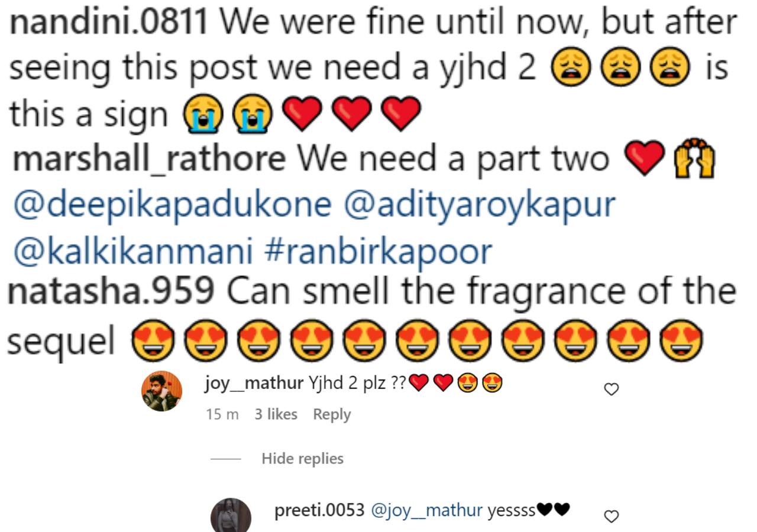This screenshot has height=532, width=757.
Task: Like joy__mathur's comment with the heart icon
Action: tap(612, 389)
